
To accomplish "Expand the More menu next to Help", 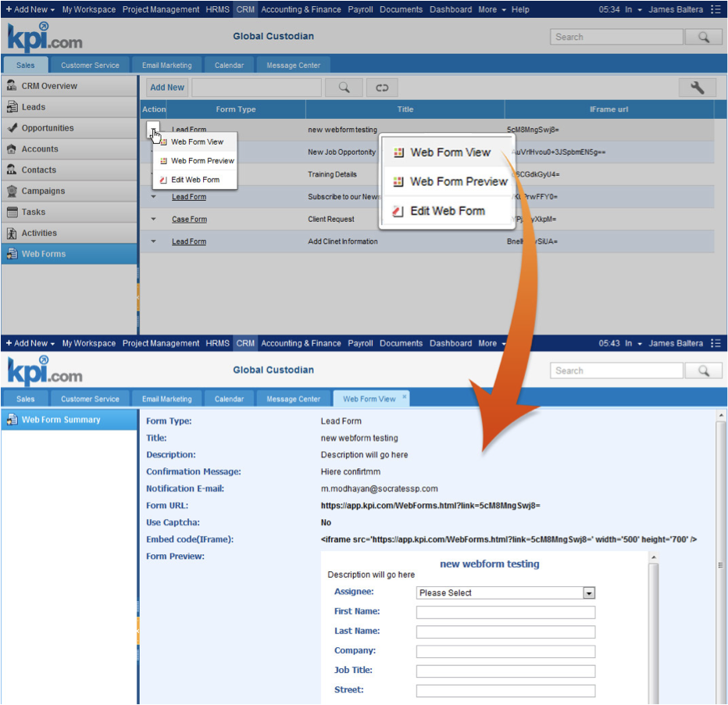I will (x=492, y=9).
